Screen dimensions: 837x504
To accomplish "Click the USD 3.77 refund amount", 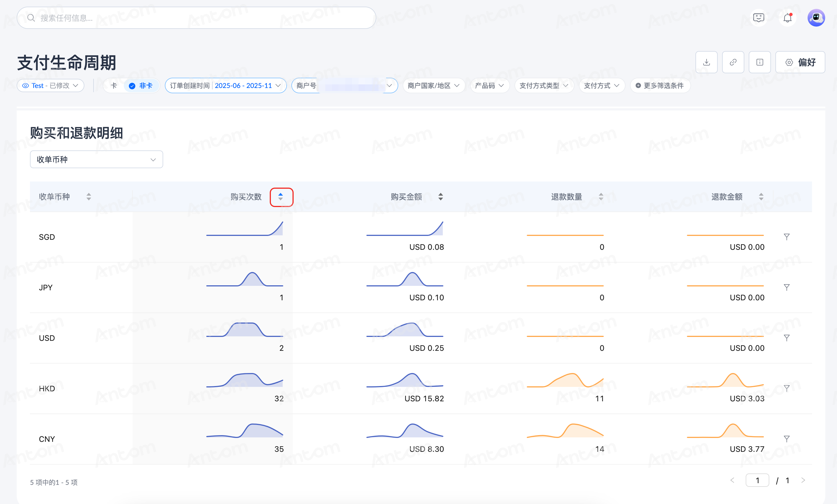I will 747,449.
